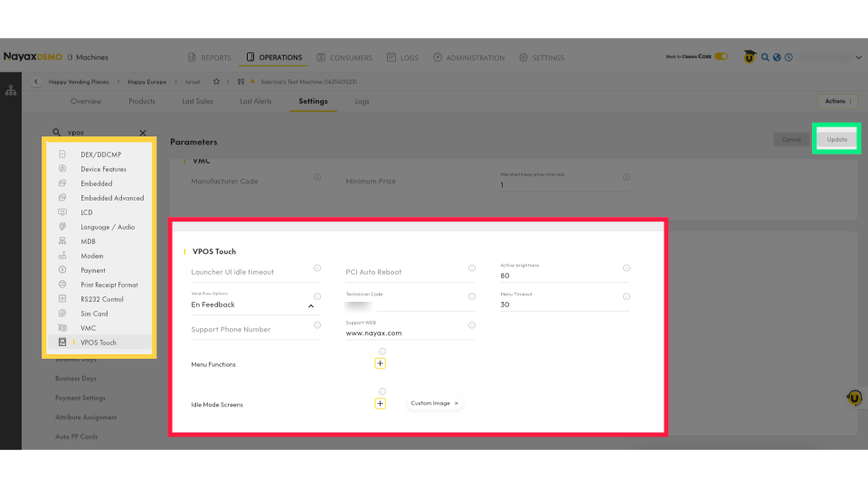Add a Menu Functions entry with plus
The width and height of the screenshot is (868, 488).
click(x=380, y=363)
